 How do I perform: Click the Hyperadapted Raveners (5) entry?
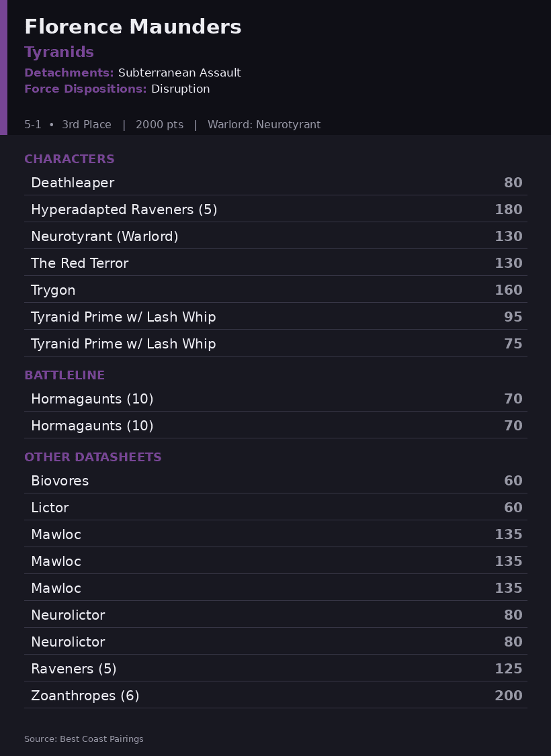(275, 209)
